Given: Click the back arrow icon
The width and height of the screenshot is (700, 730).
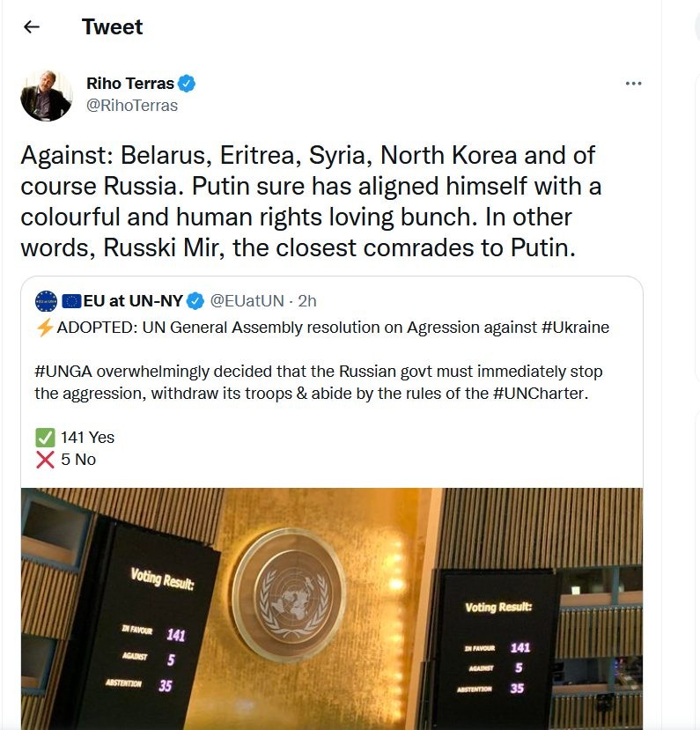Looking at the screenshot, I should coord(32,26).
